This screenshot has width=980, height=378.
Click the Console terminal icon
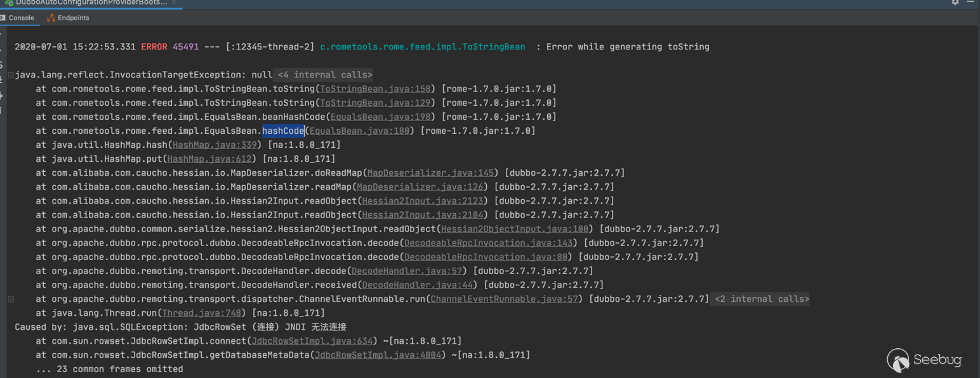(x=3, y=18)
